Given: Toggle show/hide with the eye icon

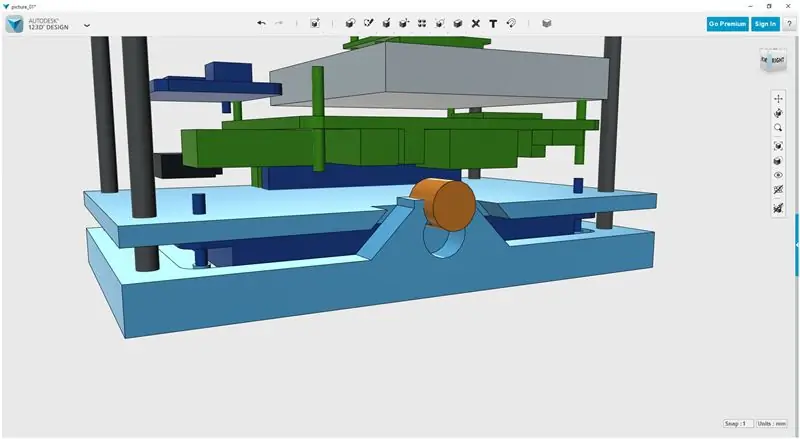Looking at the screenshot, I should tap(778, 175).
